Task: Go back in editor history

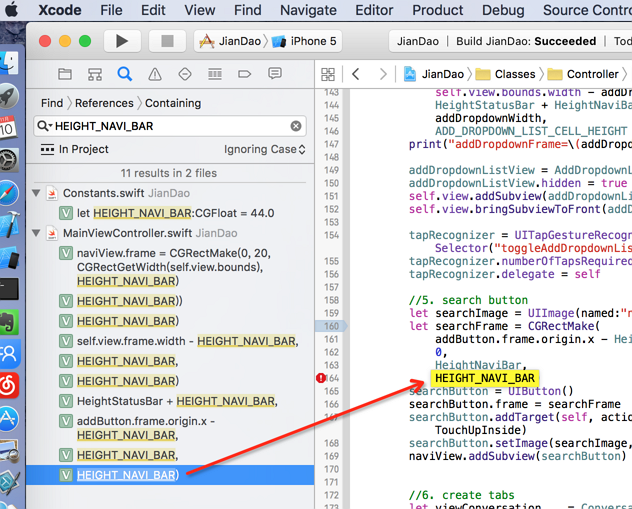Action: coord(356,74)
